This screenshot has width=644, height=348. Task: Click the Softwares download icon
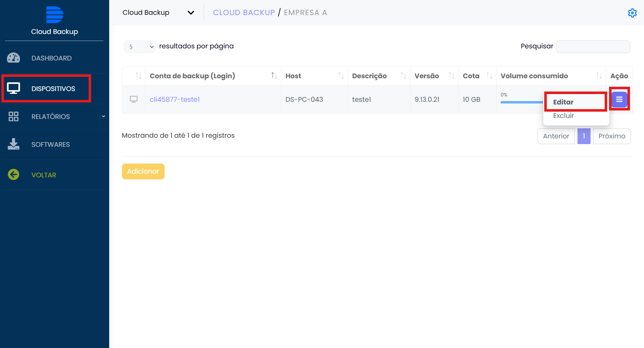(x=13, y=144)
